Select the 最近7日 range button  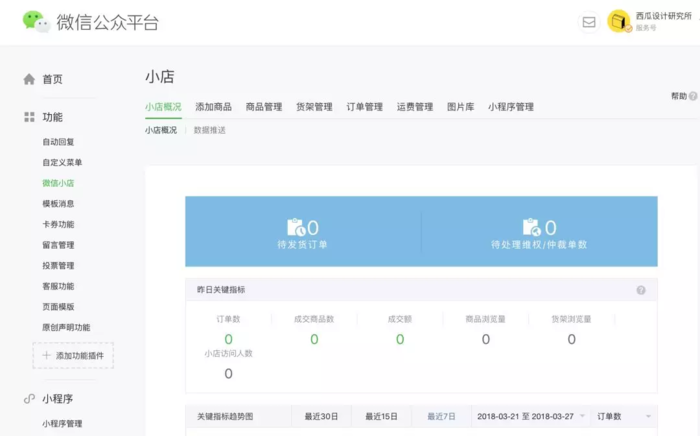(442, 416)
